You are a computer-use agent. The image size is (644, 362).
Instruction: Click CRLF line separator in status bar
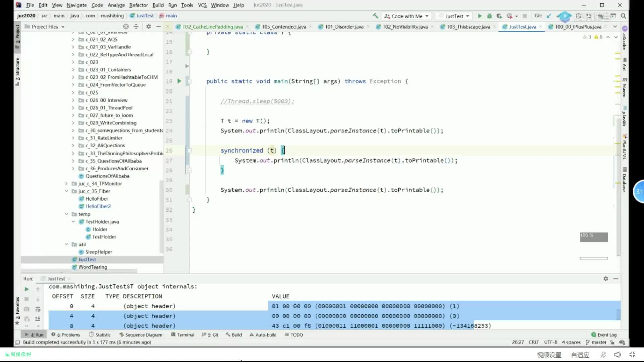pos(534,342)
